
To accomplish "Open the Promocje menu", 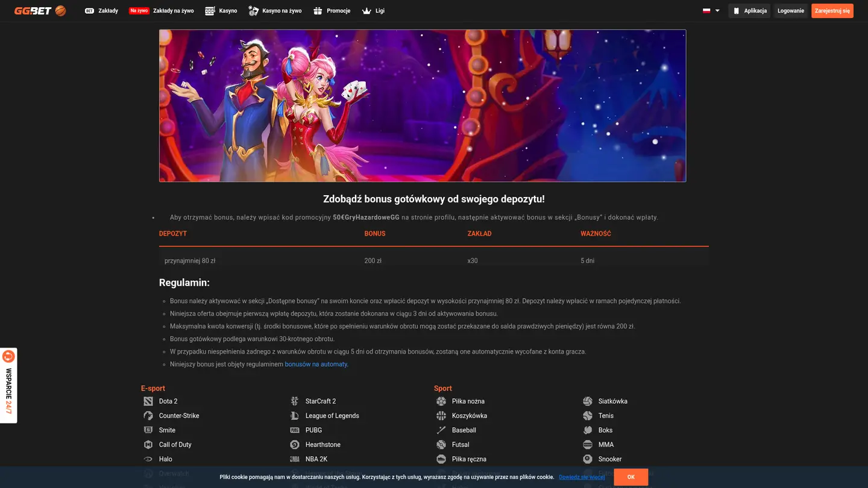I will coord(332,11).
